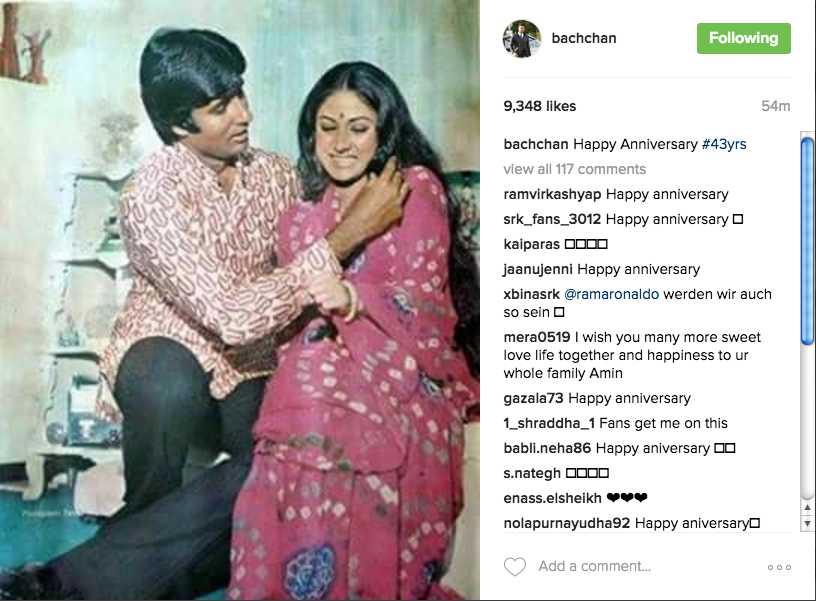Open the 54m post timestamp
Viewport: 816px width, 601px height.
coord(775,106)
